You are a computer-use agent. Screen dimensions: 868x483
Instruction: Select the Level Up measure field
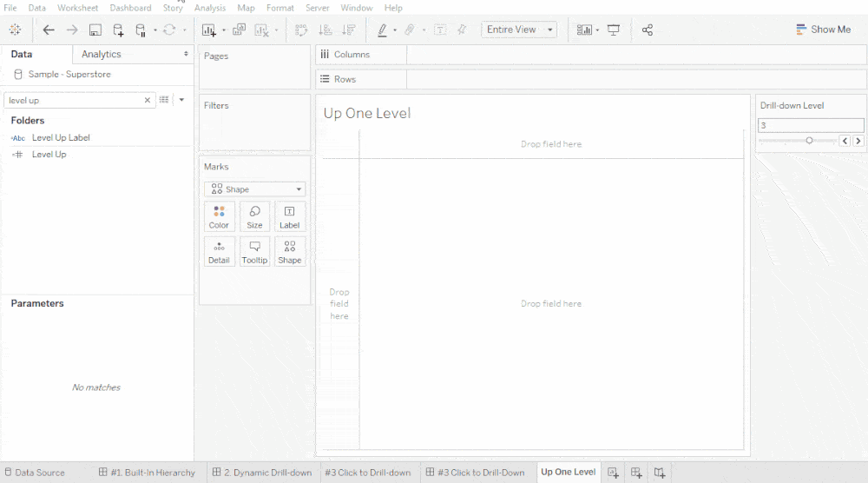[x=49, y=155]
